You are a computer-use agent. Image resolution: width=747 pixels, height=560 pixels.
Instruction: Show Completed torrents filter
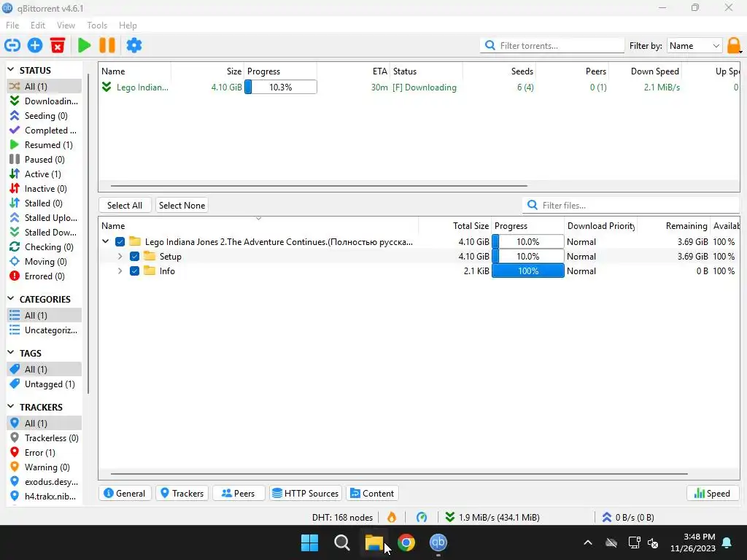44,130
